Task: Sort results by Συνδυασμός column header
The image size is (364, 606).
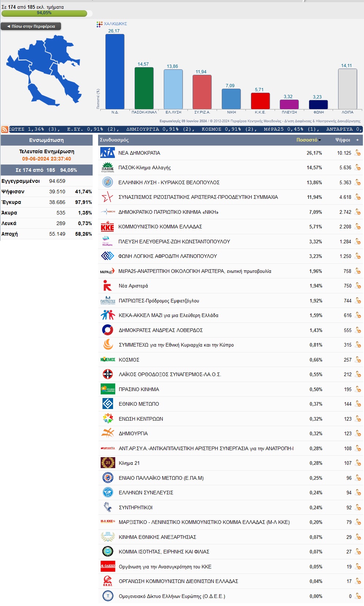Action: coord(115,140)
